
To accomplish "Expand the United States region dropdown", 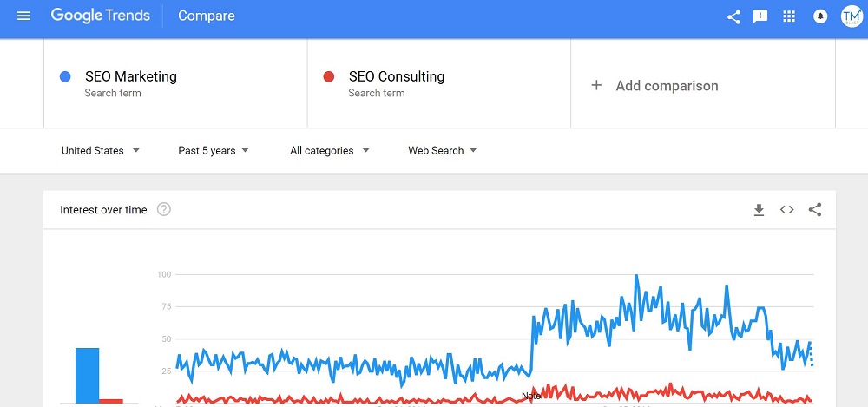I will [100, 151].
